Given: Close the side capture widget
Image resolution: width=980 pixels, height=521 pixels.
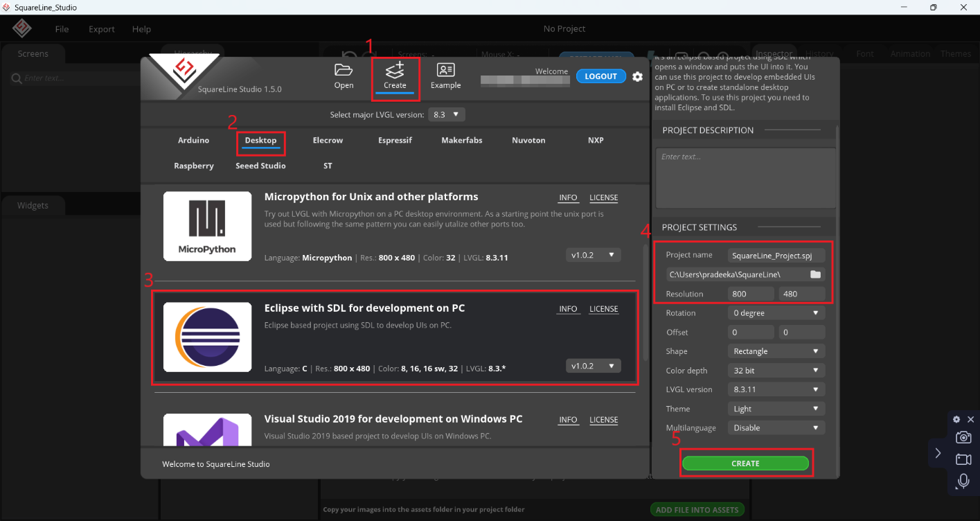Looking at the screenshot, I should click(970, 419).
